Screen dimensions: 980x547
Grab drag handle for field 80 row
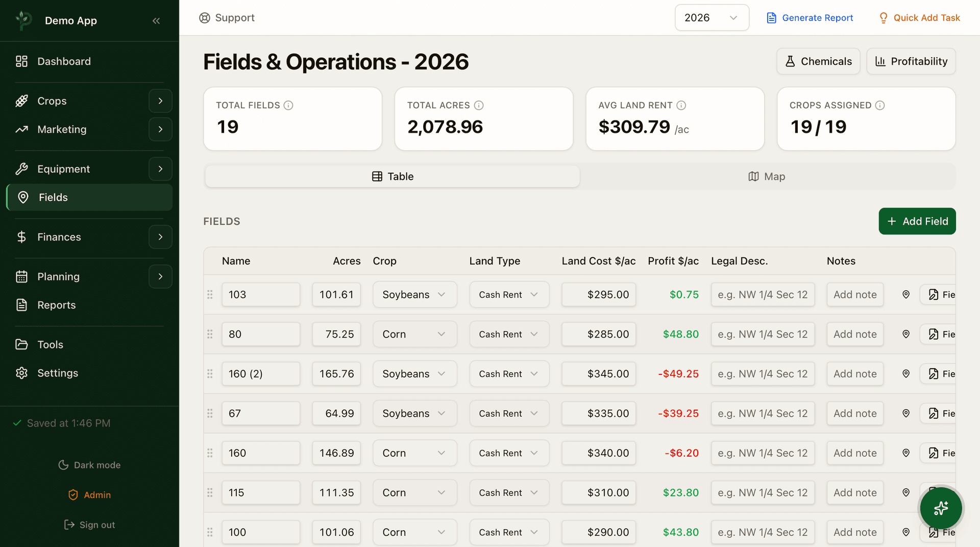pos(210,334)
